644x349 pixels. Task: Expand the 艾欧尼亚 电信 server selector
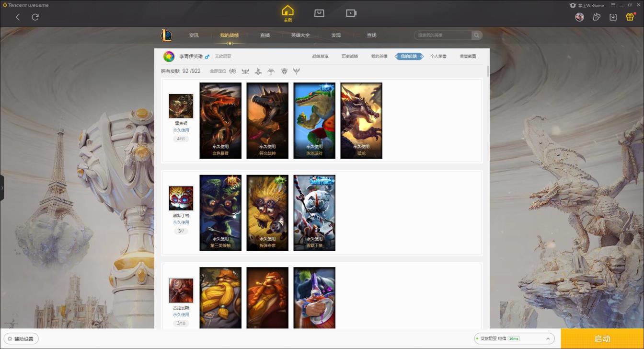click(x=514, y=339)
